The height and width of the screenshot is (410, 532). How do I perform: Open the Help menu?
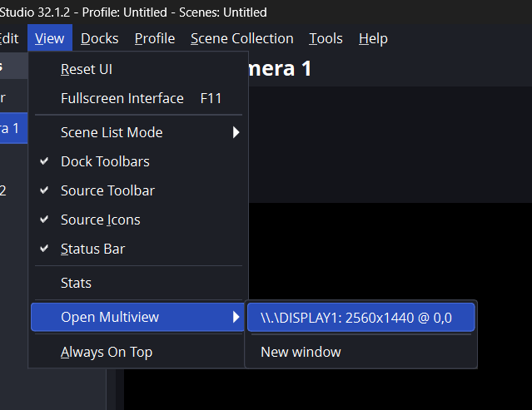tap(373, 38)
